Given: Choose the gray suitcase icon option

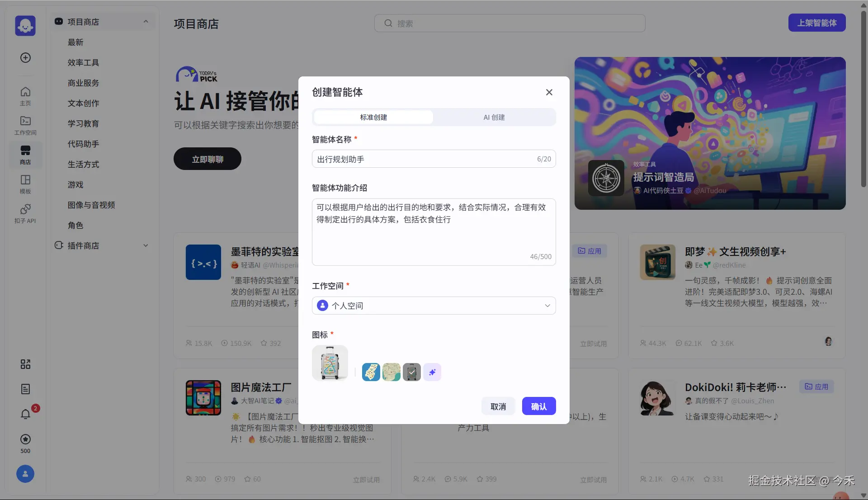Looking at the screenshot, I should click(411, 372).
